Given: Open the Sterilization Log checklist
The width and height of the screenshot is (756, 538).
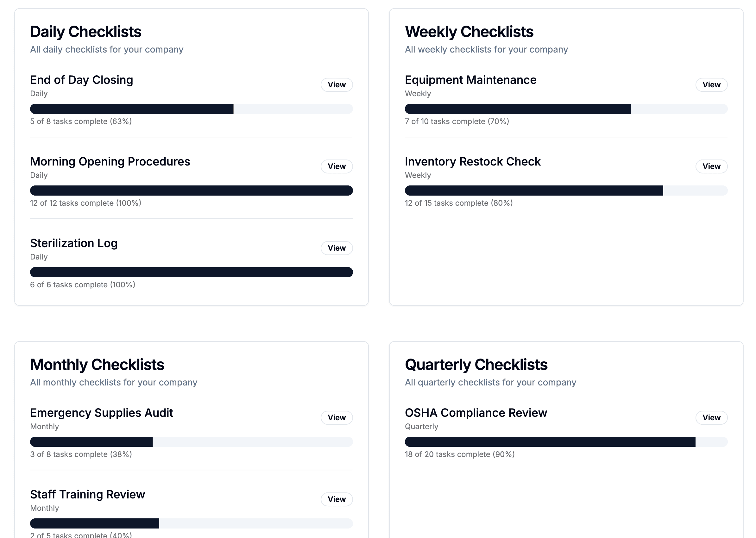Looking at the screenshot, I should 337,248.
